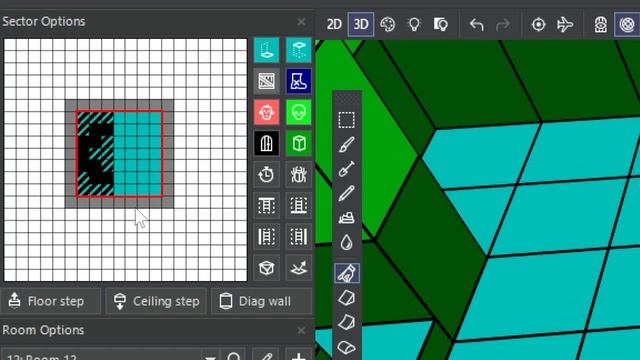Image resolution: width=640 pixels, height=360 pixels.
Task: Click the black hatched sector area in grid
Action: [x=96, y=154]
